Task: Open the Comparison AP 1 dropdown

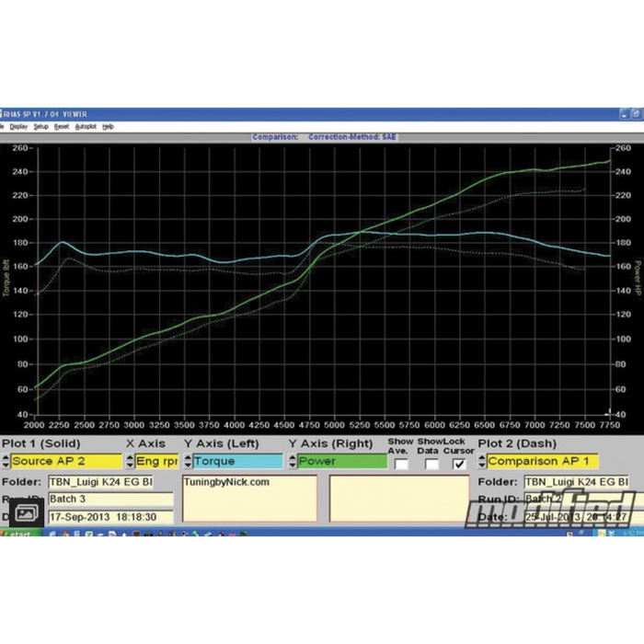Action: 543,461
